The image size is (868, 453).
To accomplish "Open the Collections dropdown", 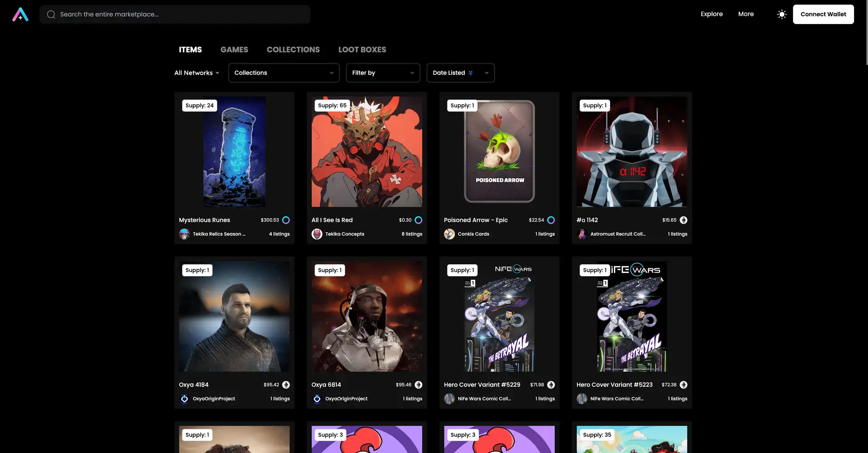I will coord(283,73).
